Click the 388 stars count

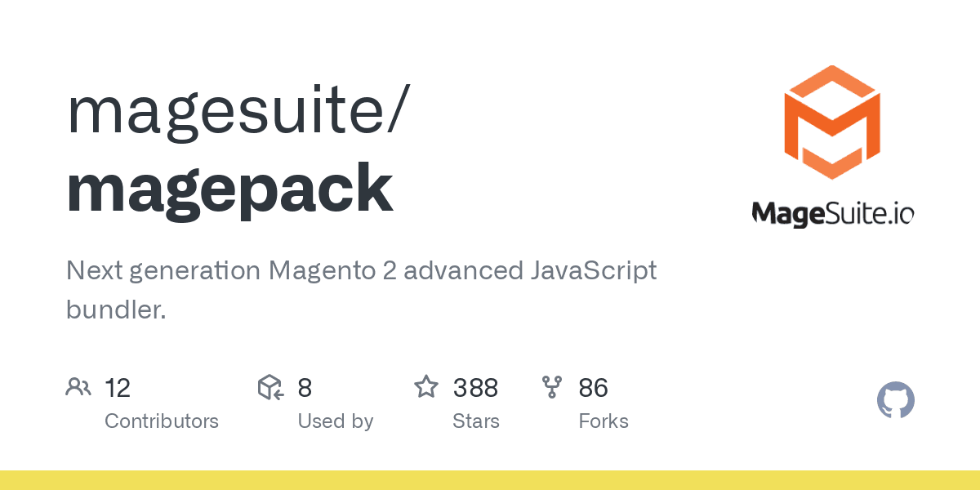tap(477, 388)
